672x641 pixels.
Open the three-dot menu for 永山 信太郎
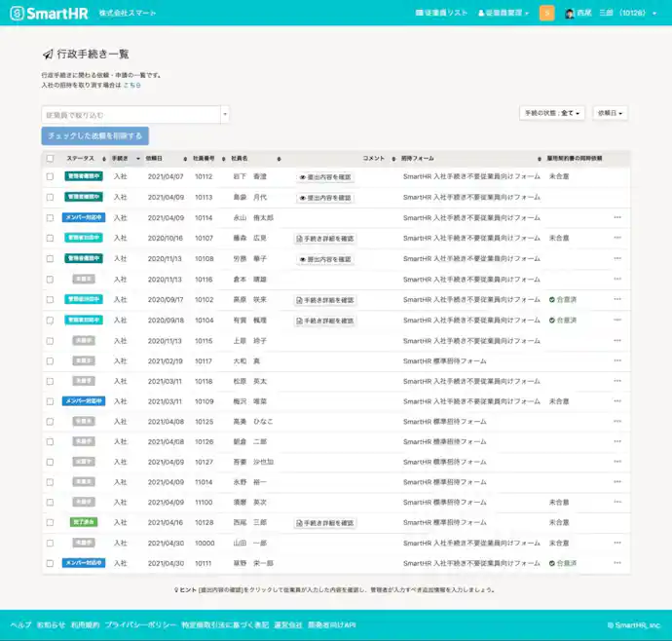(x=616, y=217)
